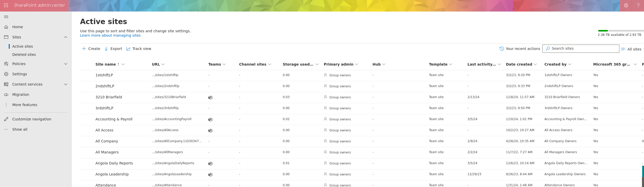Click the Policies sliders icon
This screenshot has width=644, height=187.
6,64
